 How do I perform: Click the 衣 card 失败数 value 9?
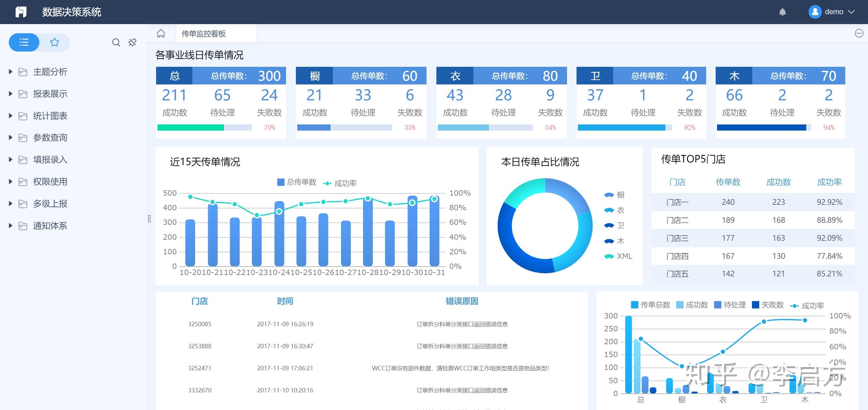(550, 95)
